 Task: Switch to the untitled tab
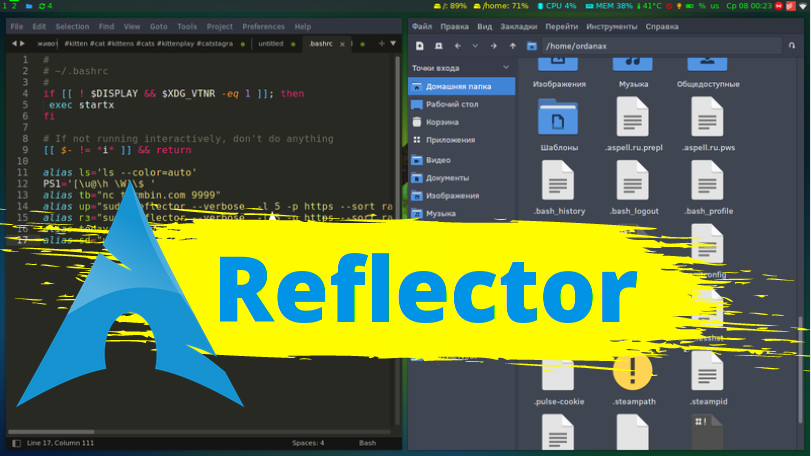click(271, 44)
